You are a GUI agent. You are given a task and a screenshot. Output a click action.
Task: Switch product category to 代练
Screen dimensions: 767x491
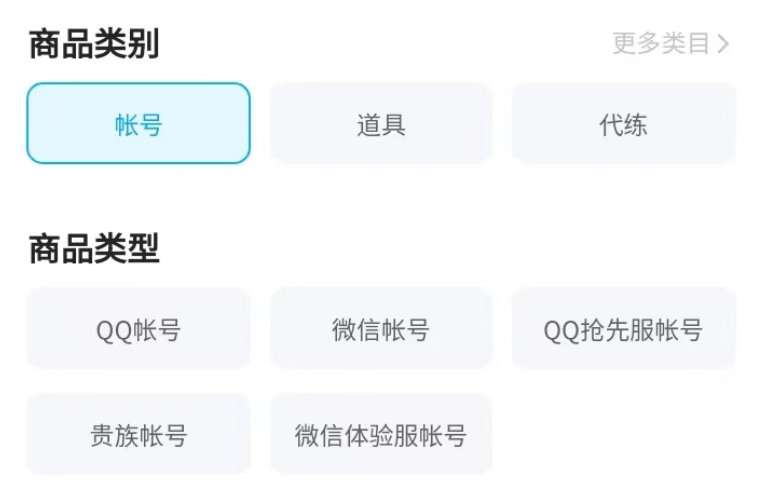tap(623, 124)
